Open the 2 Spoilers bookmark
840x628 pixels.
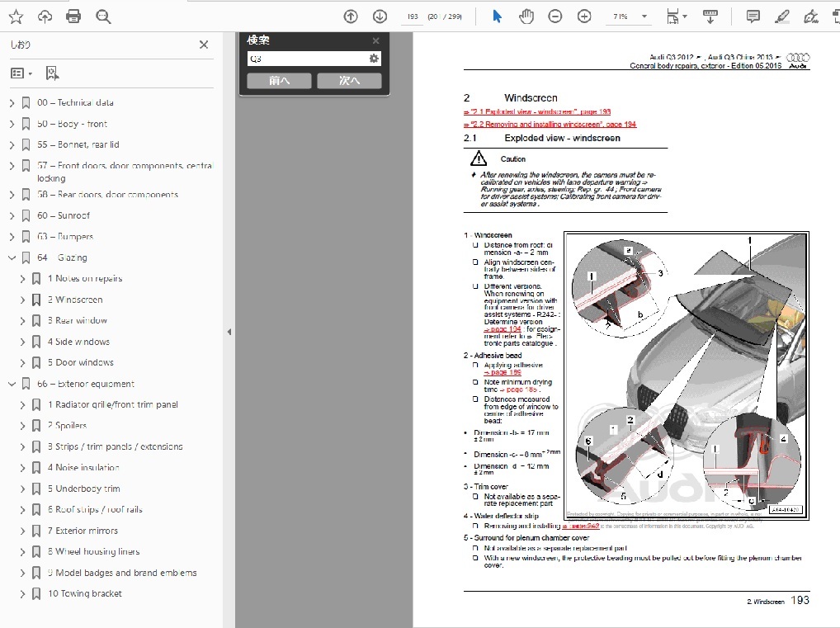coord(67,426)
